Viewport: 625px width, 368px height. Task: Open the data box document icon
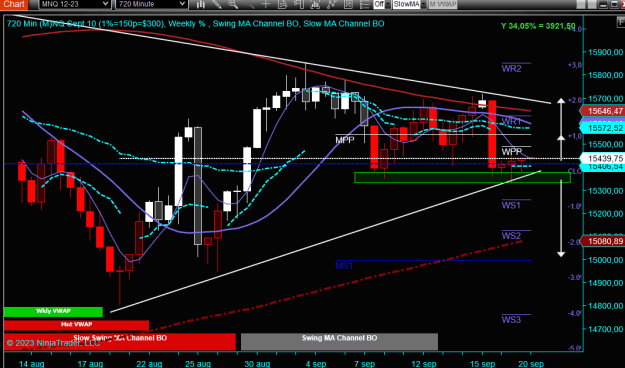pos(282,4)
